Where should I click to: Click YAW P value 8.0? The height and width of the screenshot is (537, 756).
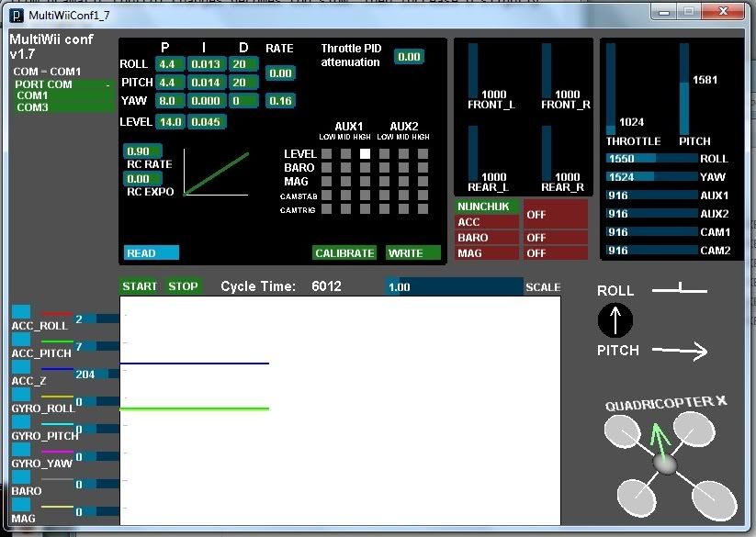point(170,101)
